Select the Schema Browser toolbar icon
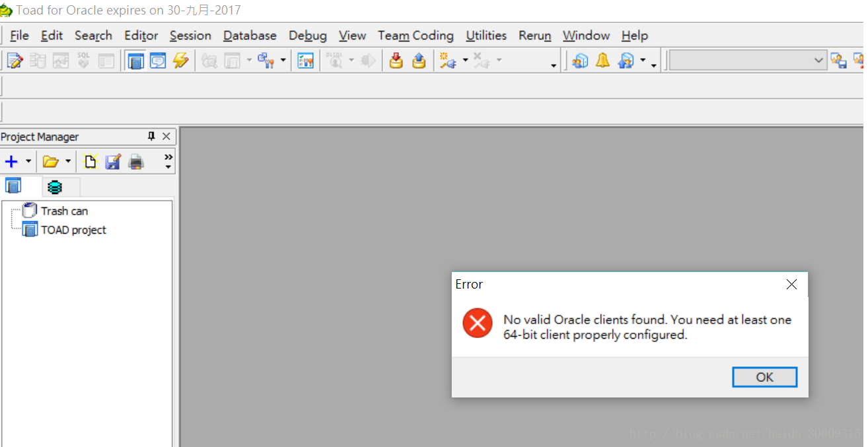 coord(135,60)
